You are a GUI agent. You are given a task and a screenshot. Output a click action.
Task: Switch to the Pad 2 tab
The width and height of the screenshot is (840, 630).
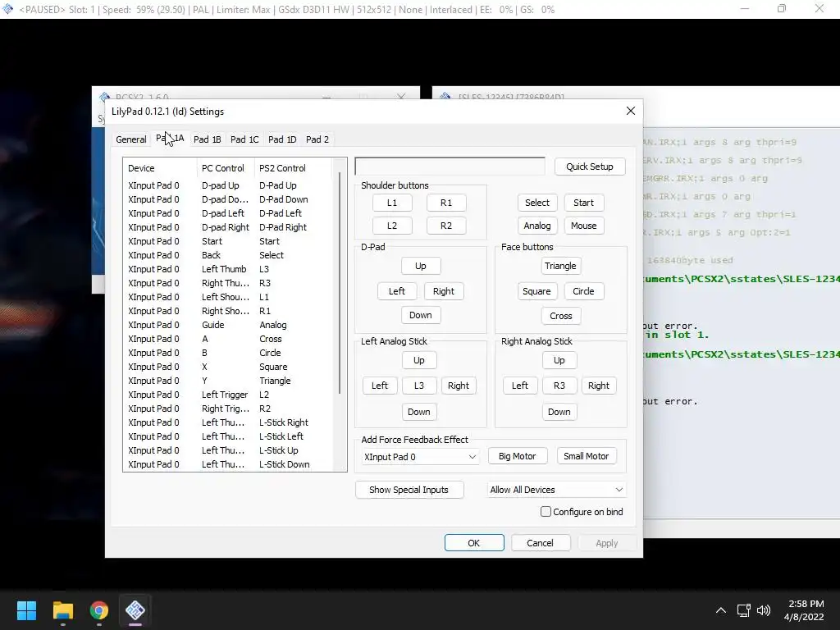(317, 139)
